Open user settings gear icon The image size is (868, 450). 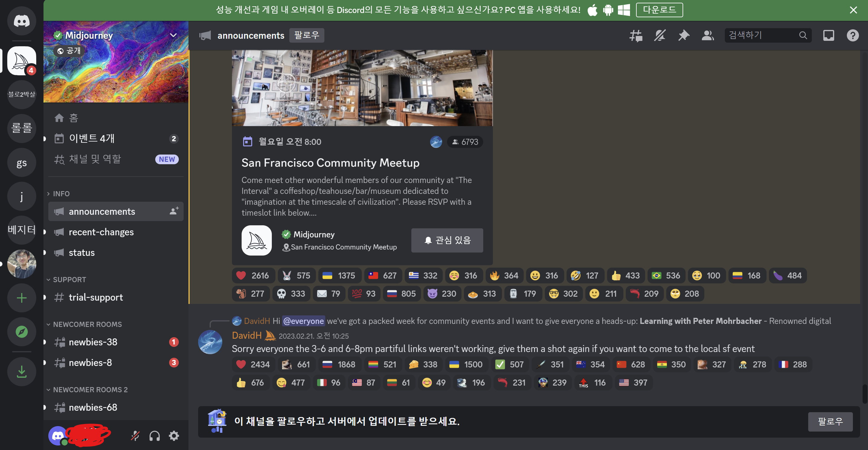(174, 436)
